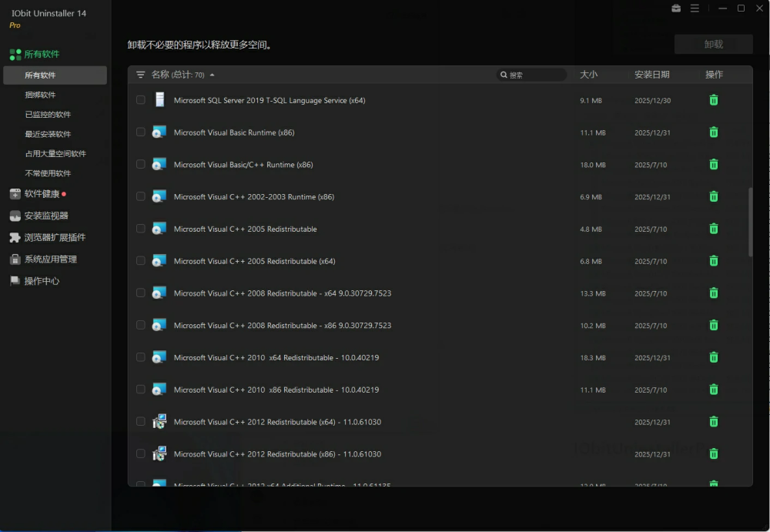
Task: Collapse the 所有软件 sidebar section
Action: tap(42, 55)
